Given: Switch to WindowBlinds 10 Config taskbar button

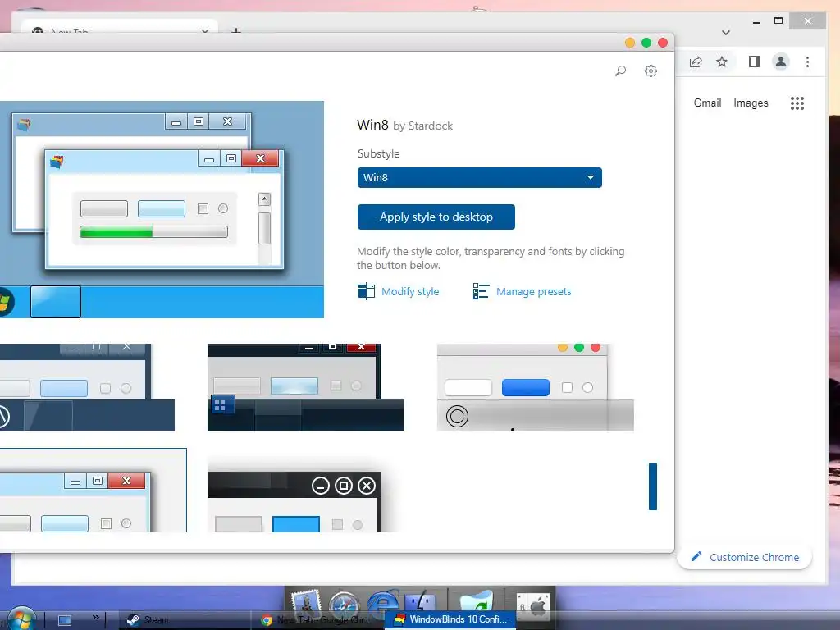Looking at the screenshot, I should click(x=450, y=620).
